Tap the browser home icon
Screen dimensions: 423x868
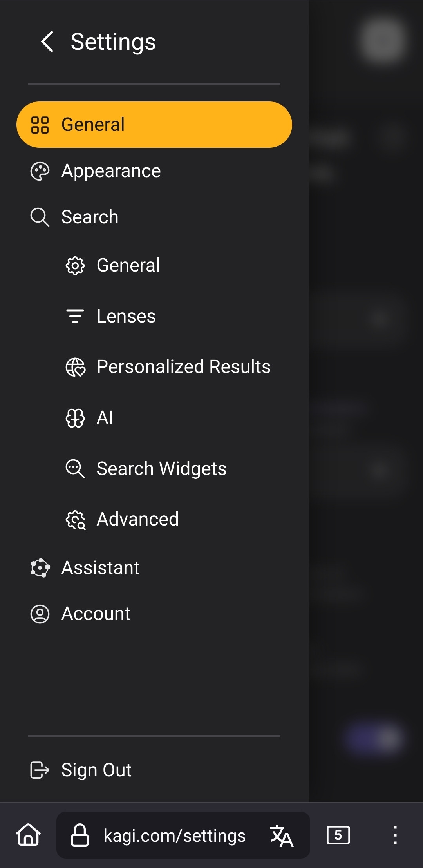point(28,835)
